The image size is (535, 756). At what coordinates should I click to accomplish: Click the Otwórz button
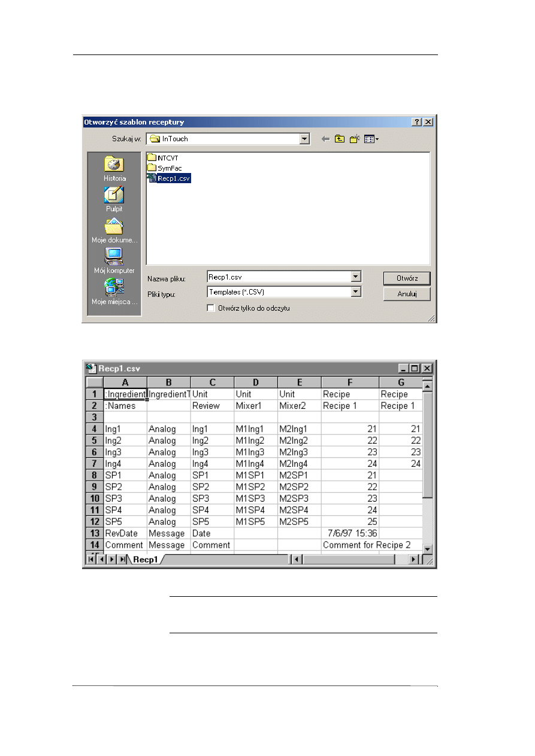pos(406,278)
